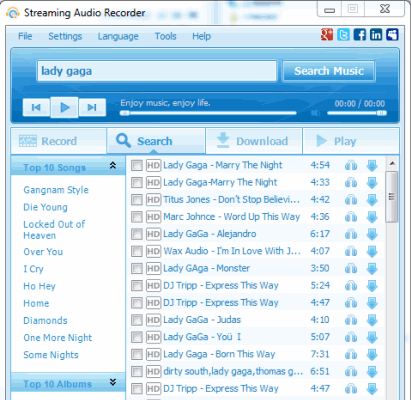Viewport: 411px width, 400px height.
Task: Click the Twitter share icon
Action: pyautogui.click(x=343, y=35)
